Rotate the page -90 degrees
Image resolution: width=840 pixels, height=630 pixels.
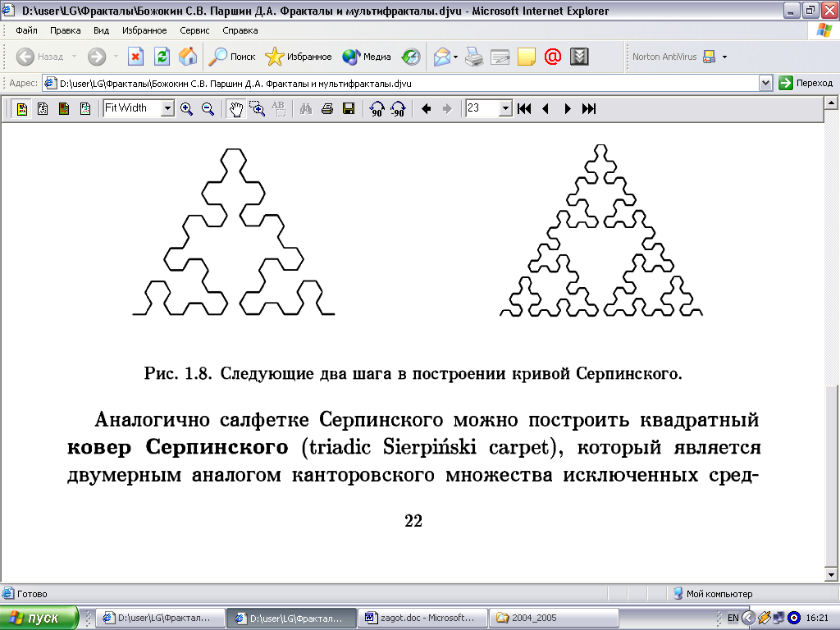pyautogui.click(x=398, y=109)
